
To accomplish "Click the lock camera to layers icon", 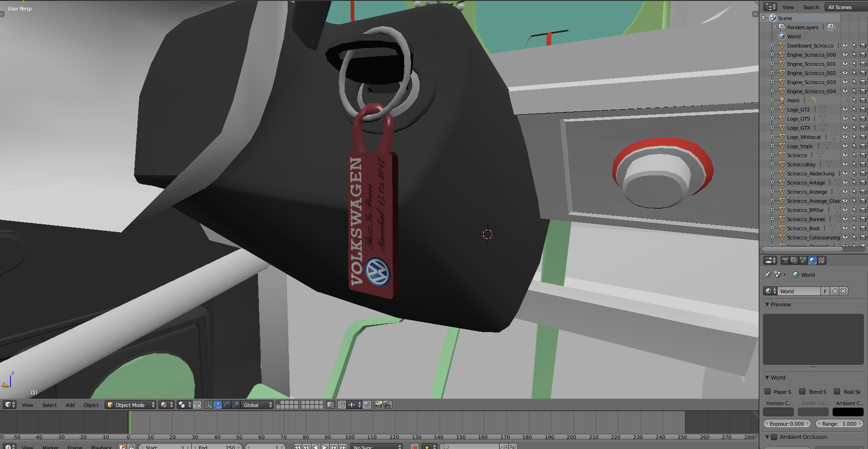I will 331,405.
